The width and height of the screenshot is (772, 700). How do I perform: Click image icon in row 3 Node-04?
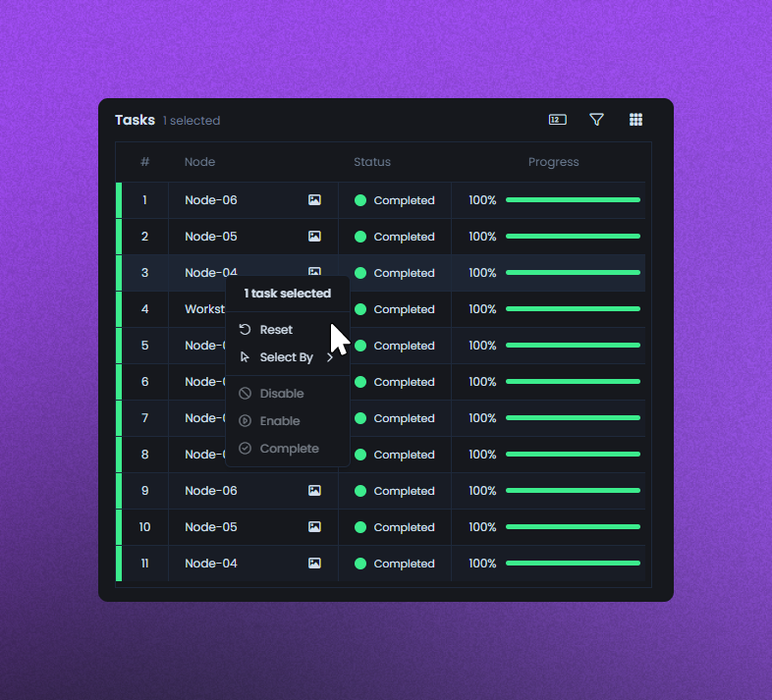click(x=314, y=271)
